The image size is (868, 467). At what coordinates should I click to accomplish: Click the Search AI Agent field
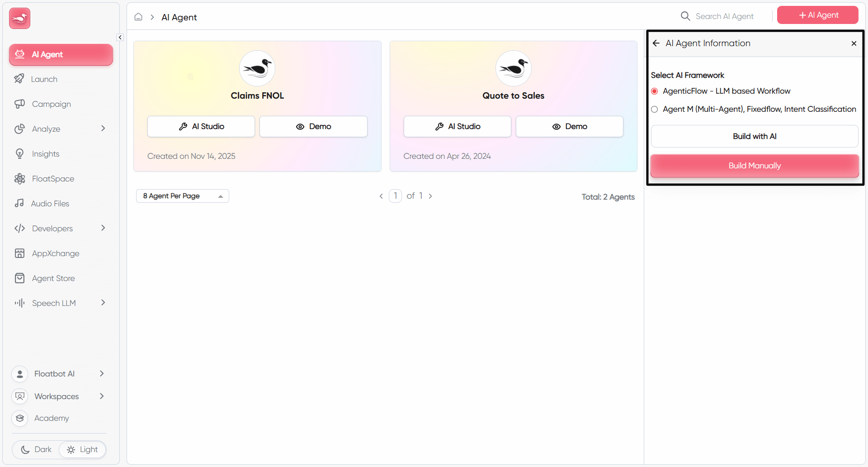click(724, 16)
